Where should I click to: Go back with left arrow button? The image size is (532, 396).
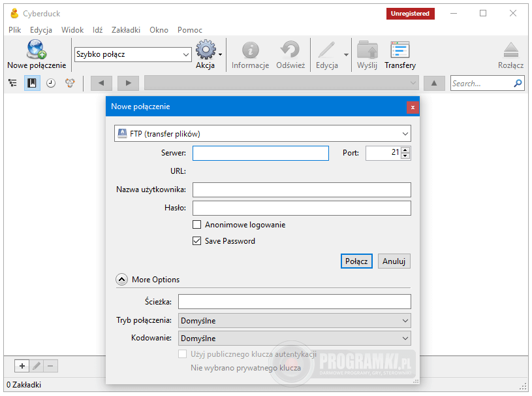(101, 83)
